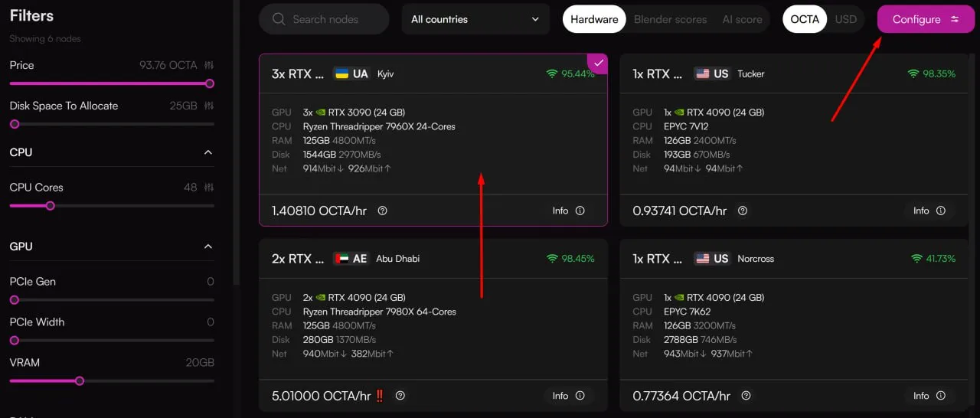Click help icon next to 0.77364 OCTA/hr

(x=746, y=396)
